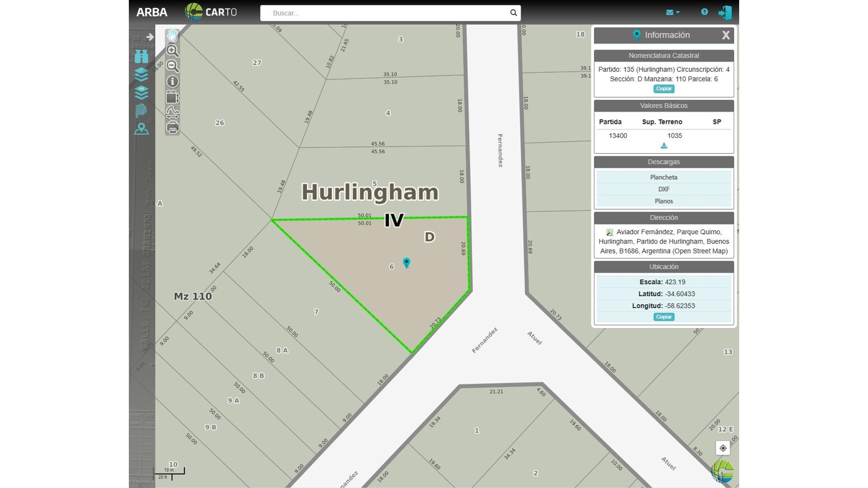
Task: Click in the Buscar search field
Action: point(384,13)
